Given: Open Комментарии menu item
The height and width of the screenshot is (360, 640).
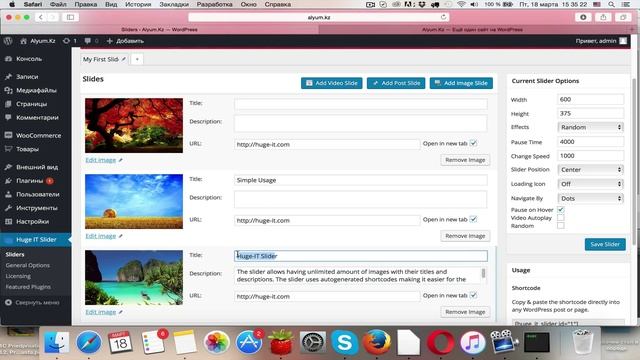Looking at the screenshot, I should 36,118.
